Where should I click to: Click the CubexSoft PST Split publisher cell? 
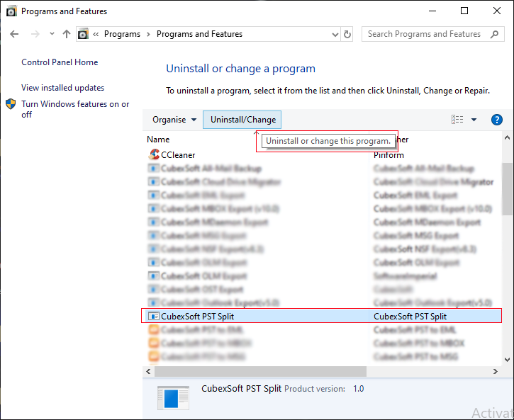(410, 316)
